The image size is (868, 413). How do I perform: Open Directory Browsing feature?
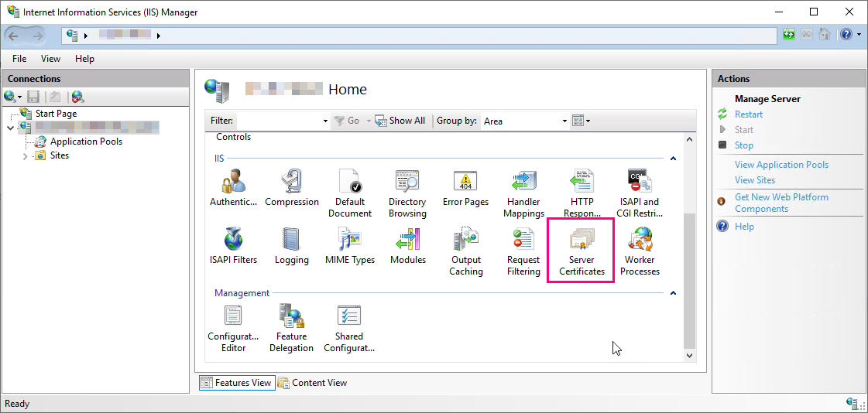click(407, 193)
